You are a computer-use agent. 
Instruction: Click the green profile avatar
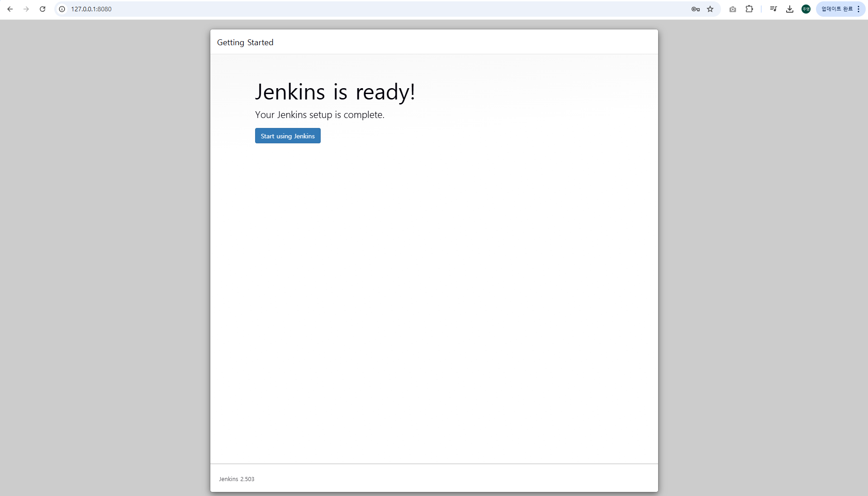point(806,9)
